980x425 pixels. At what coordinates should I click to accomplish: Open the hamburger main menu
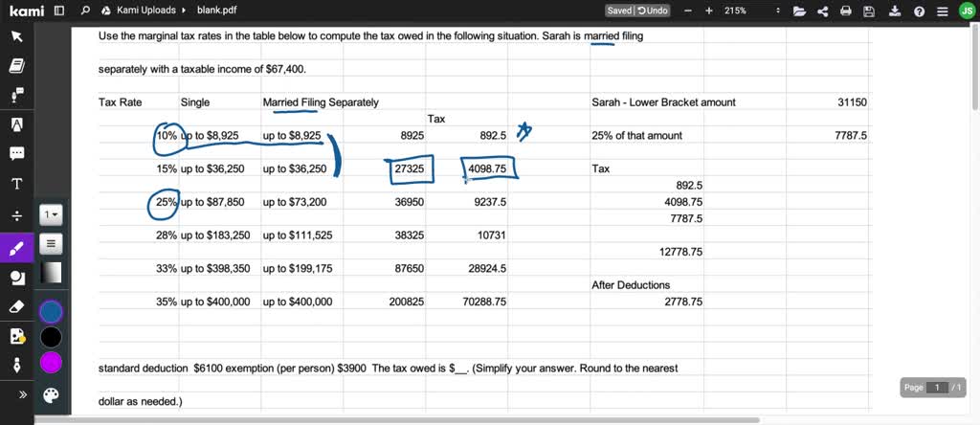(x=943, y=11)
